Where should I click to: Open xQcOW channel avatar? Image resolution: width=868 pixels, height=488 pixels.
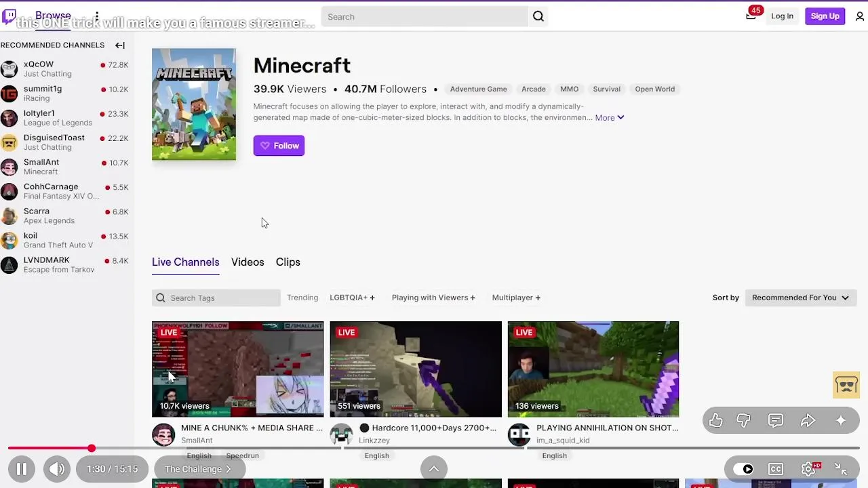point(9,69)
